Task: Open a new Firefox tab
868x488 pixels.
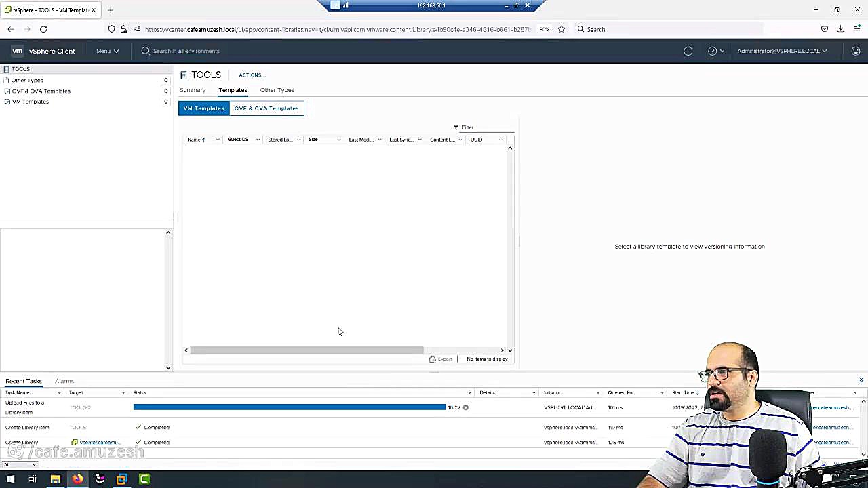Action: click(111, 10)
